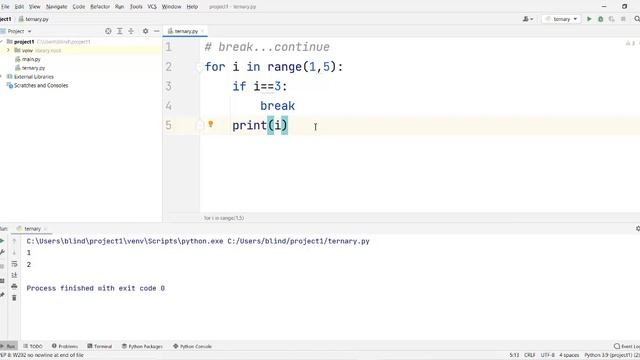Open the Problems tool window
The image size is (640, 360).
point(65,346)
